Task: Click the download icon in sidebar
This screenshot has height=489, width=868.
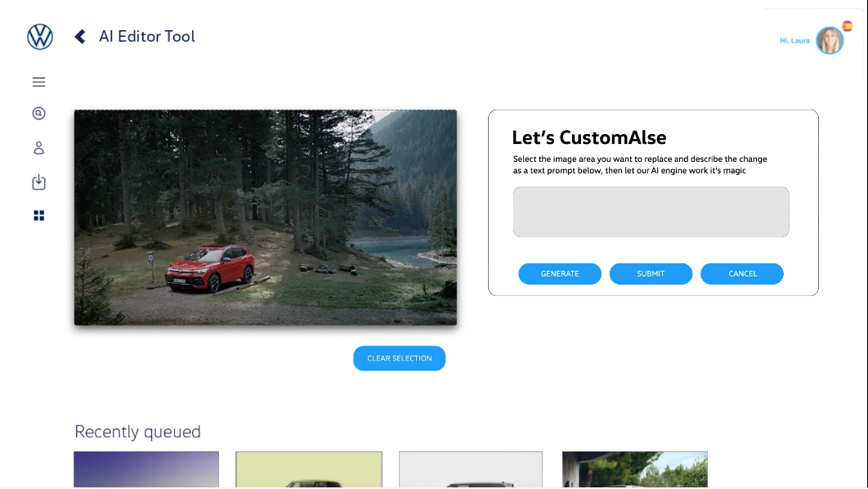Action: click(38, 182)
